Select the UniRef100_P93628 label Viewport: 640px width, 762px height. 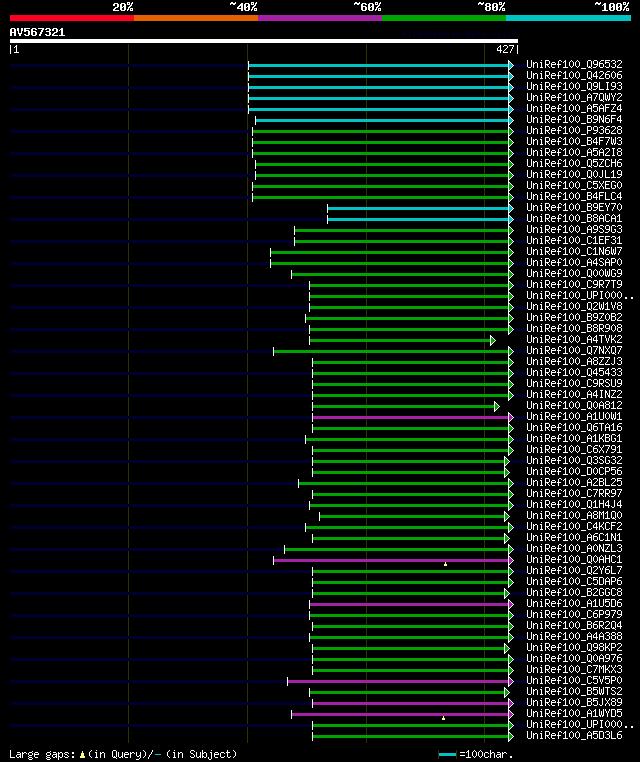[574, 130]
